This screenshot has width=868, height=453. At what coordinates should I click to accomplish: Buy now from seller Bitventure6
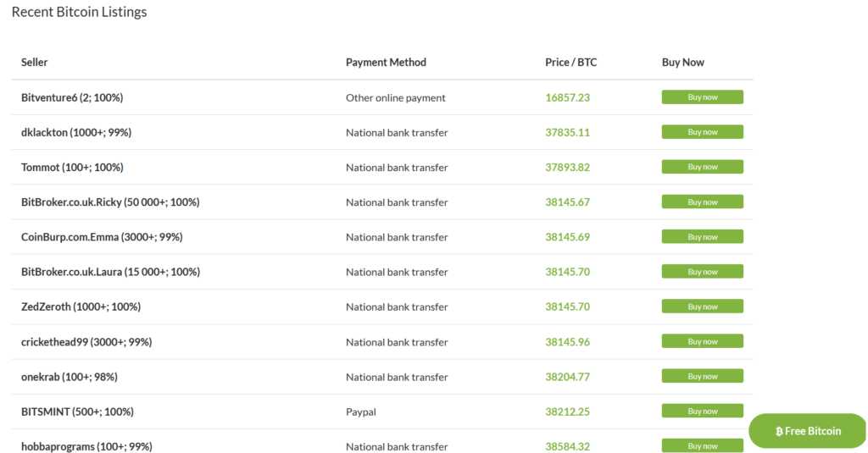[702, 97]
